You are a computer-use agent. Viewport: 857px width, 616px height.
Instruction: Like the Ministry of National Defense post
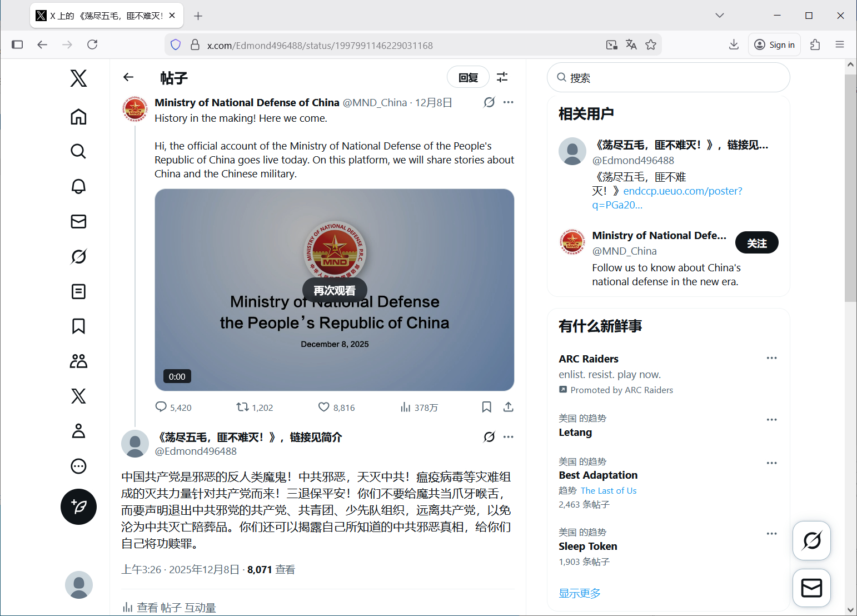point(324,407)
